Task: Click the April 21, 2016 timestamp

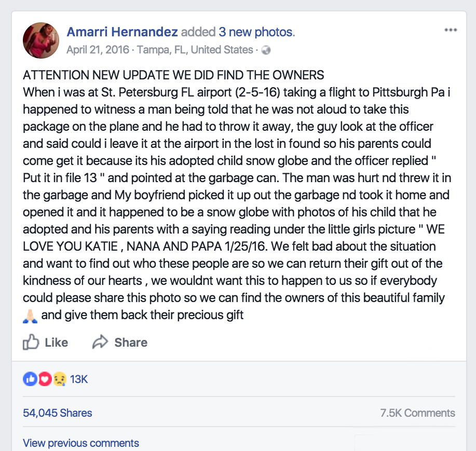Action: click(98, 50)
